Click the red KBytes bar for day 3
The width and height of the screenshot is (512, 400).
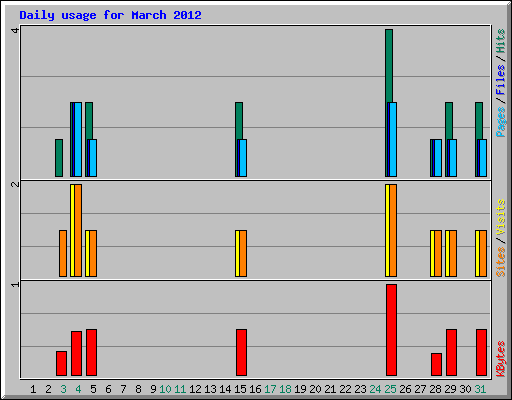click(61, 363)
